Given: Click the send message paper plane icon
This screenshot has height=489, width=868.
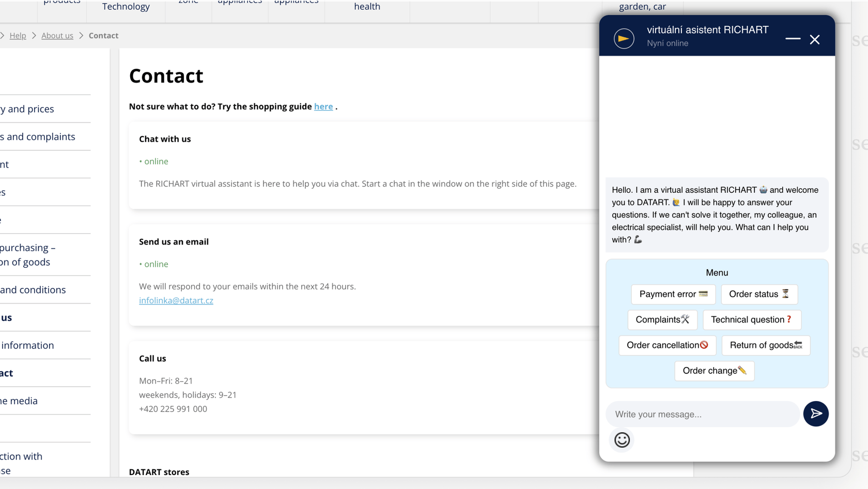Looking at the screenshot, I should (816, 414).
